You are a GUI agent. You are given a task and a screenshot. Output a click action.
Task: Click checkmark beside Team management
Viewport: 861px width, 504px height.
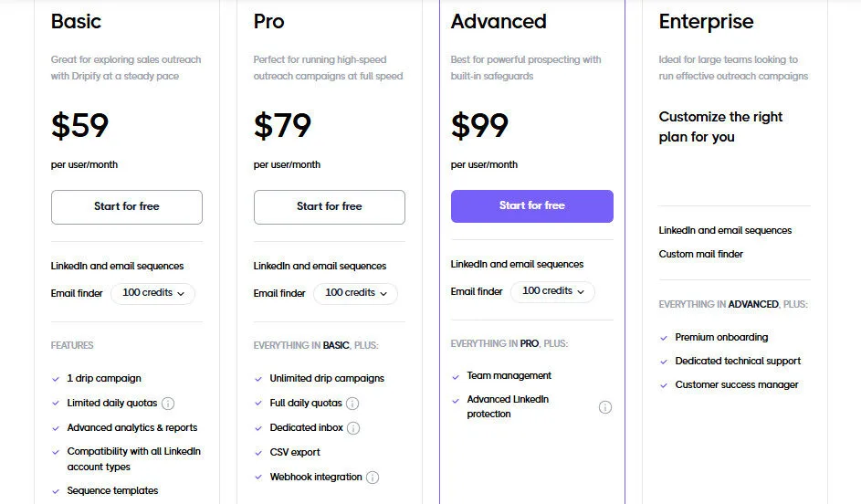point(456,376)
